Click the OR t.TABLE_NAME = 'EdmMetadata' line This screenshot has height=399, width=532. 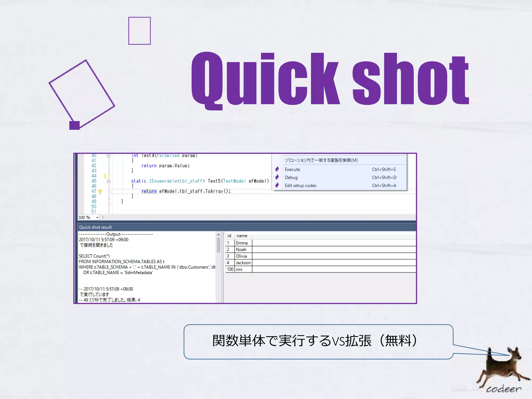click(118, 272)
